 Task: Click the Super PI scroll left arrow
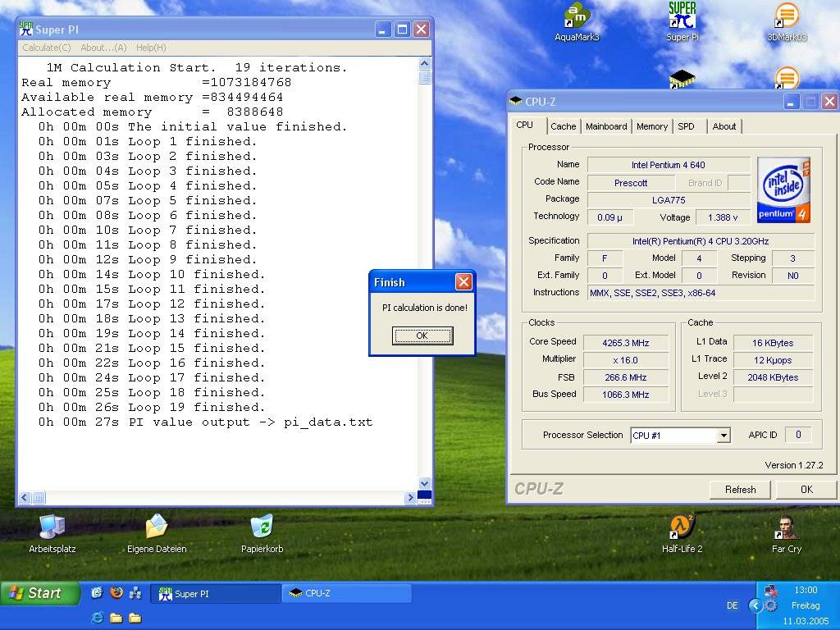[25, 498]
